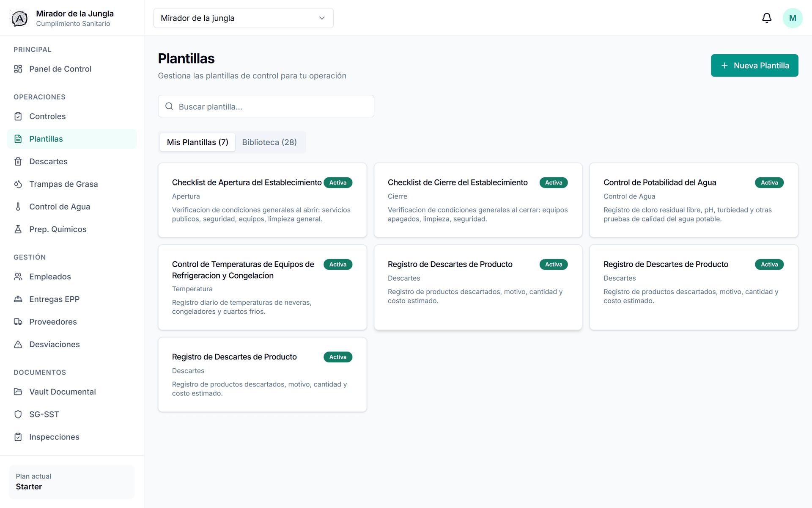812x508 pixels.
Task: Click the search magnifier icon
Action: (x=169, y=106)
